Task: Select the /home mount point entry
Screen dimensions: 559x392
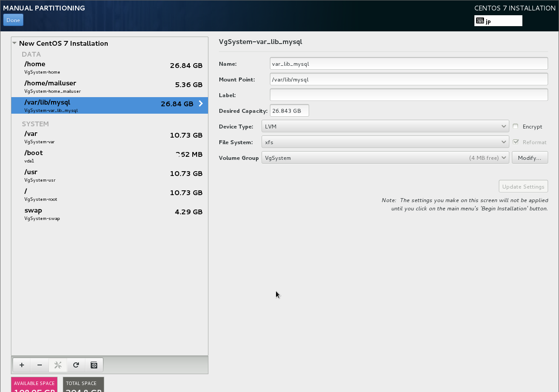Action: (109, 67)
